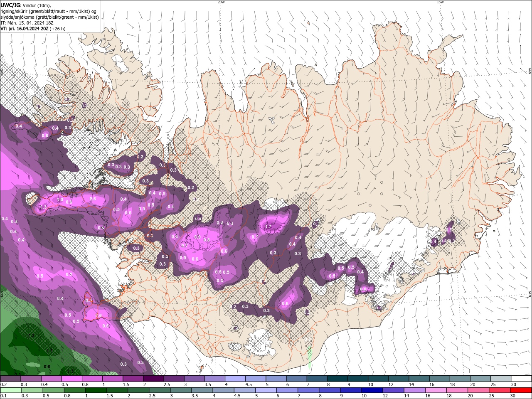
Task: Click the 'UWC/IG: Vindur (10m),' title text
Action: coord(25,5)
